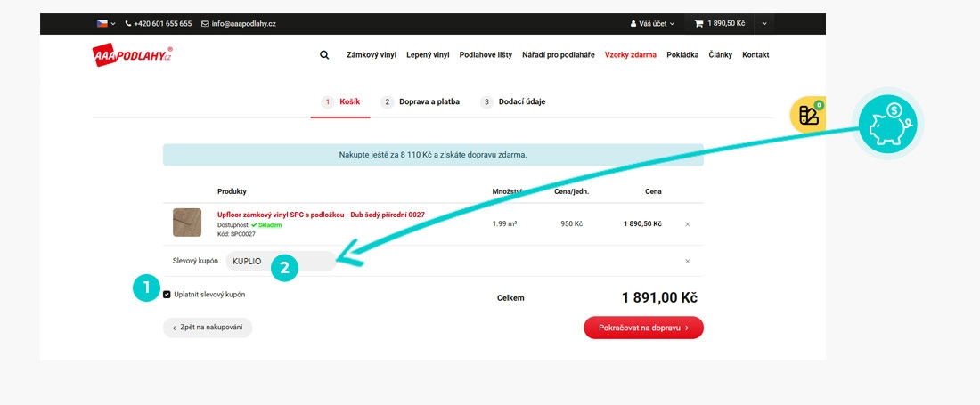Expand the cart dropdown chevron
Viewport: 980px width, 405px height.
tap(764, 24)
